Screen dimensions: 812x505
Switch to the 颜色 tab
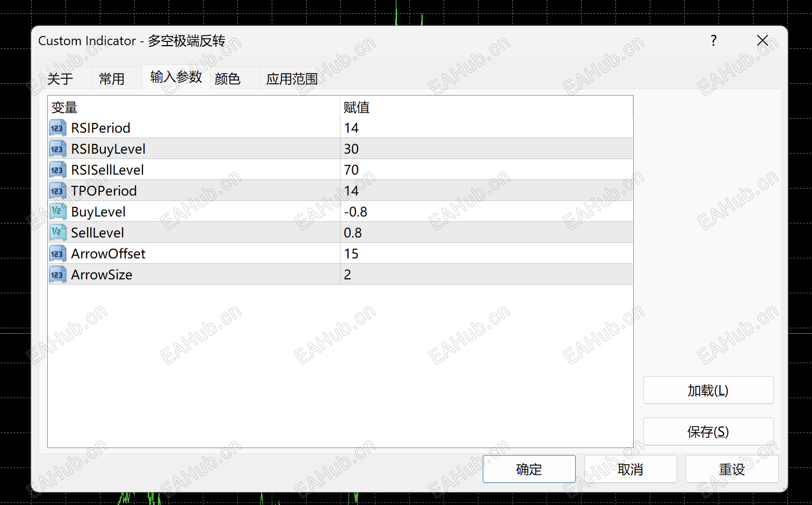227,78
